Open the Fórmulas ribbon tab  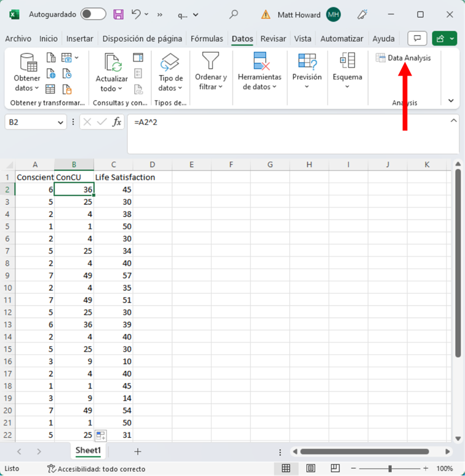[207, 39]
